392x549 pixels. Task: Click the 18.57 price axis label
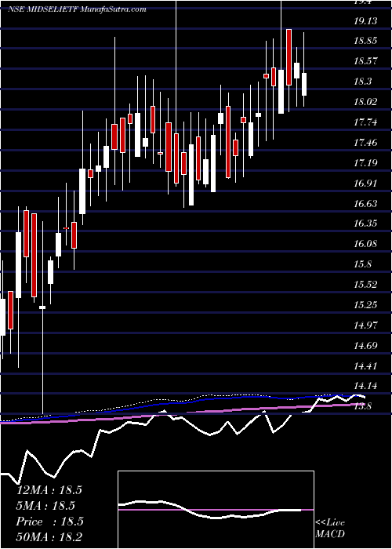366,61
